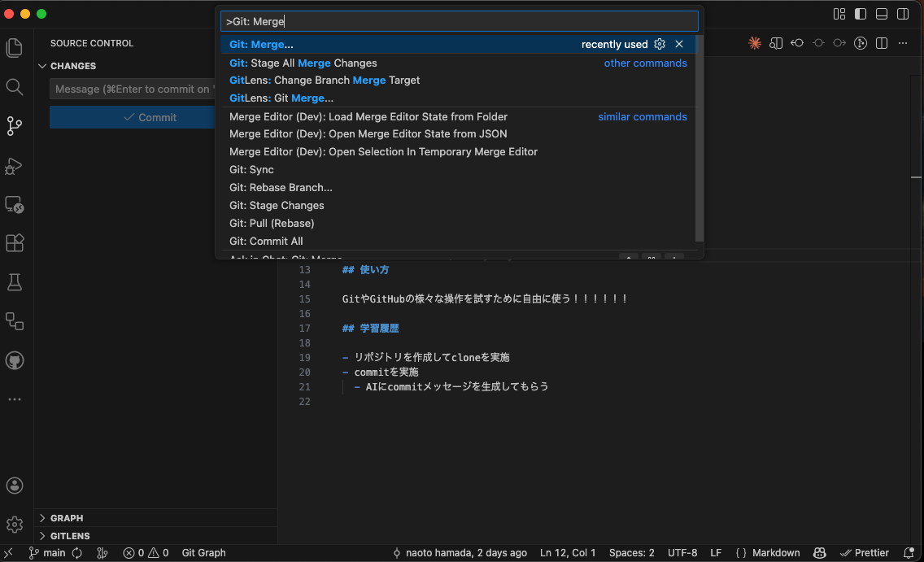Open the Extensions view
This screenshot has height=562, width=924.
[x=15, y=243]
